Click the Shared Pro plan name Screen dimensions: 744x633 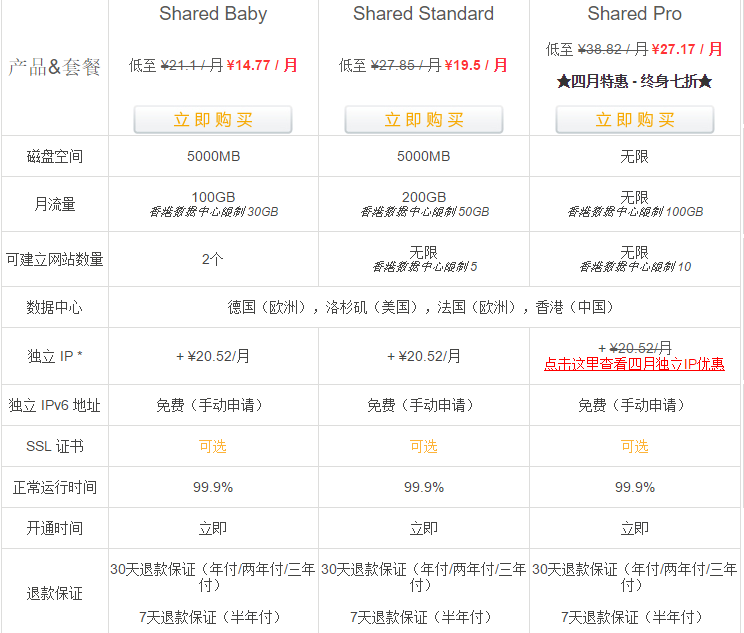click(x=635, y=14)
